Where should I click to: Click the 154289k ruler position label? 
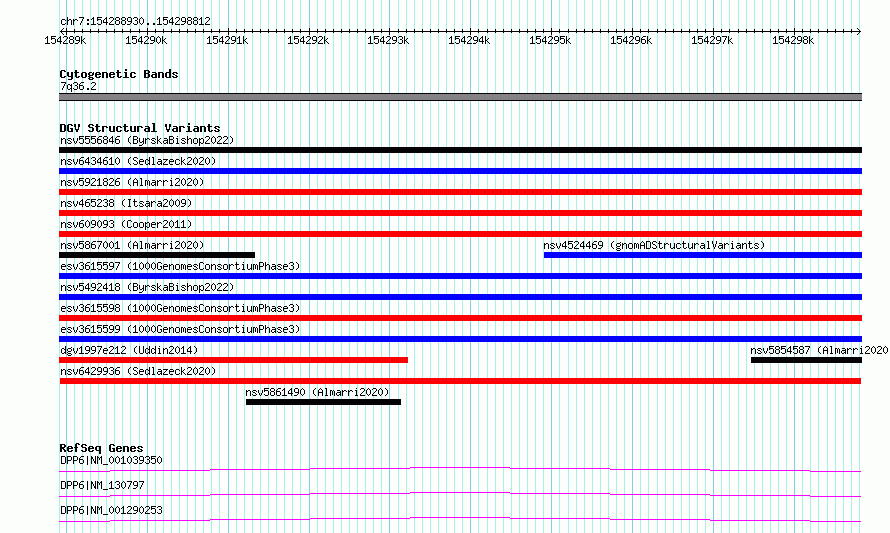(x=65, y=40)
